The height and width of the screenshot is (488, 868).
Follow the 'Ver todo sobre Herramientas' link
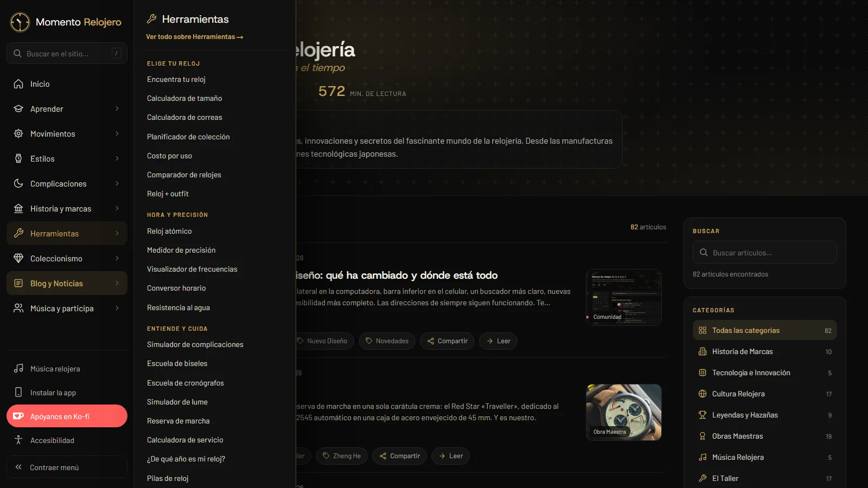195,37
